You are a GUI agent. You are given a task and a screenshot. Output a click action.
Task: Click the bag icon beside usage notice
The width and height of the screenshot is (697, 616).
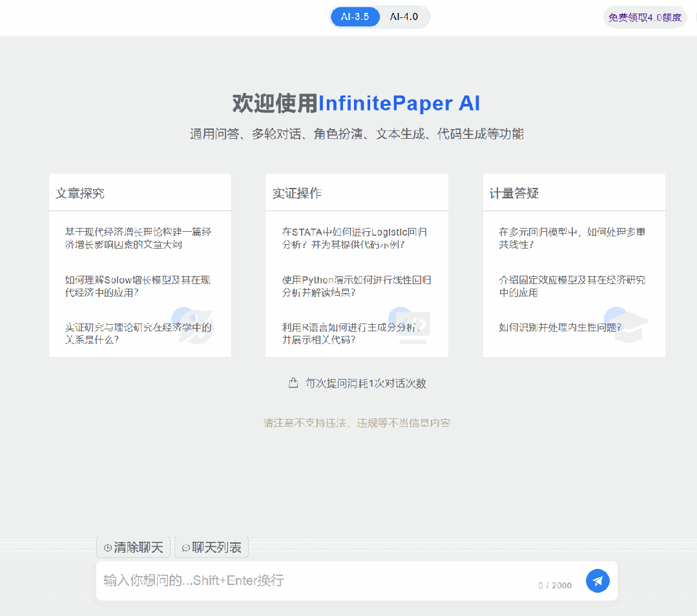pyautogui.click(x=293, y=383)
